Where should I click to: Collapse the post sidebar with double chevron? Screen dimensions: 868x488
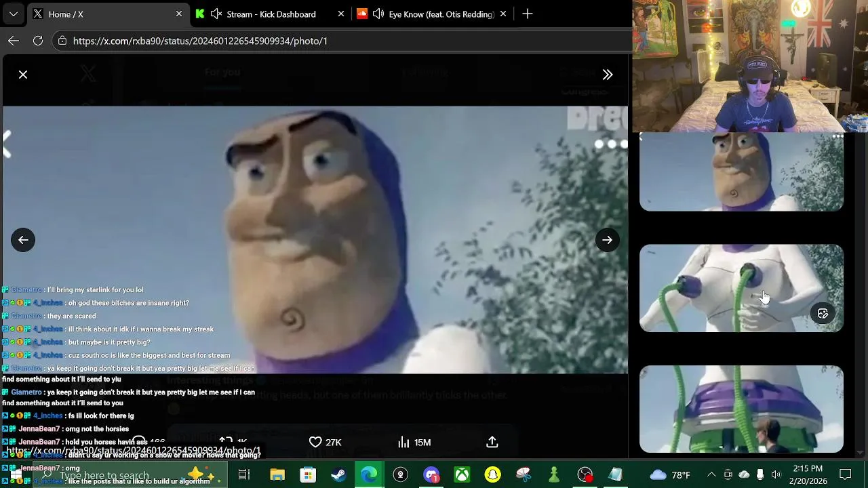(x=608, y=75)
